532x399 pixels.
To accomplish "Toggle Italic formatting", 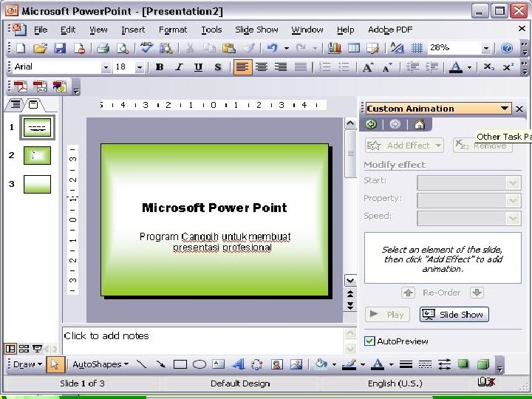I will point(179,67).
